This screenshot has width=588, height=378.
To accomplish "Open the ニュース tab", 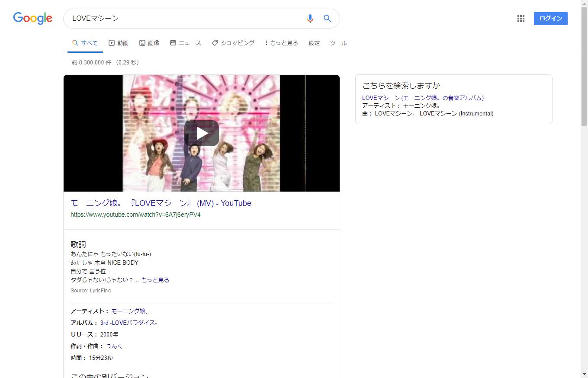I will (186, 43).
